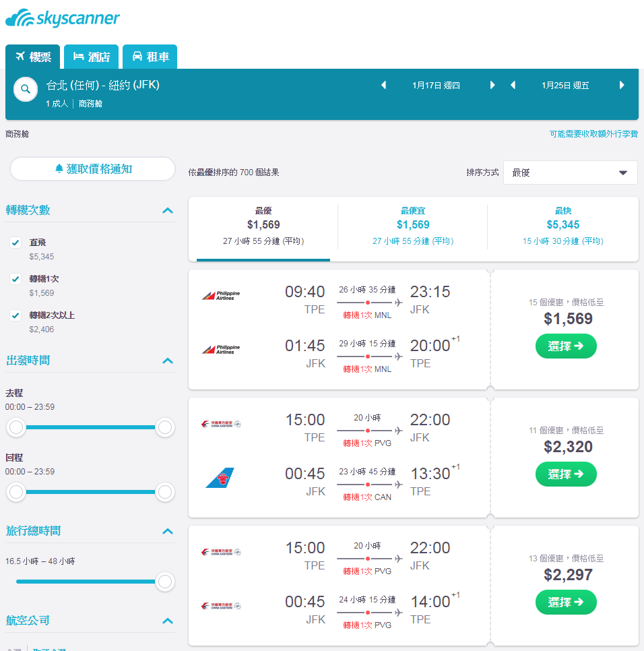This screenshot has height=651, width=644.
Task: Select the $1,569 Philippine Airlines flight
Action: 566,346
